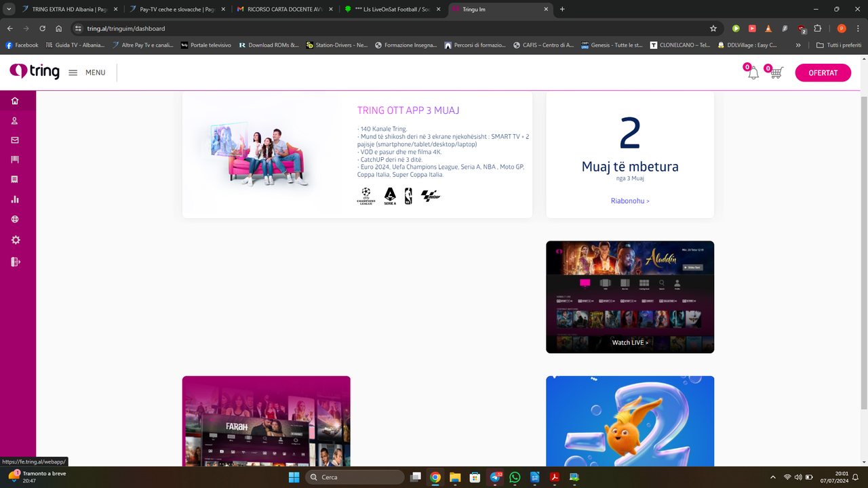Click the orange cartoon character thumbnail

[x=630, y=421]
